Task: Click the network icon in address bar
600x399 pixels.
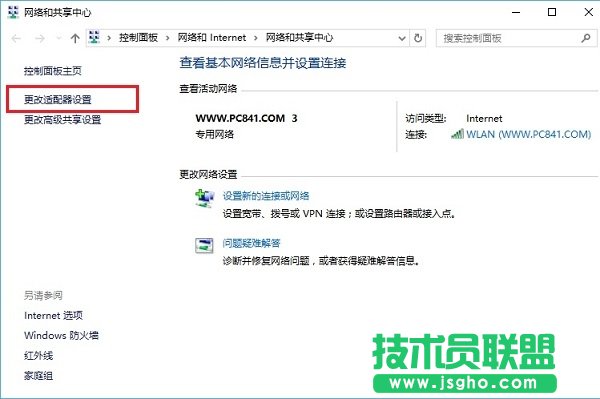Action: [94, 37]
